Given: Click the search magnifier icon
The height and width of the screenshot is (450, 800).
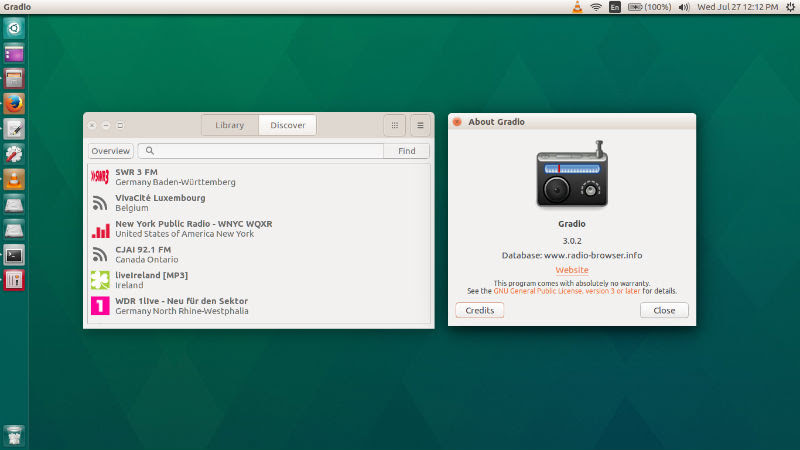Looking at the screenshot, I should click(149, 151).
